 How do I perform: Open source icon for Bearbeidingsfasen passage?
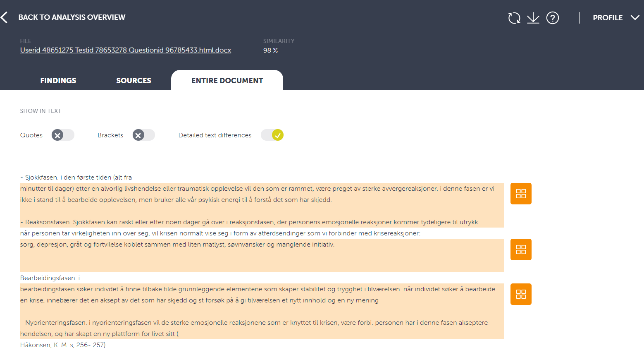click(521, 294)
